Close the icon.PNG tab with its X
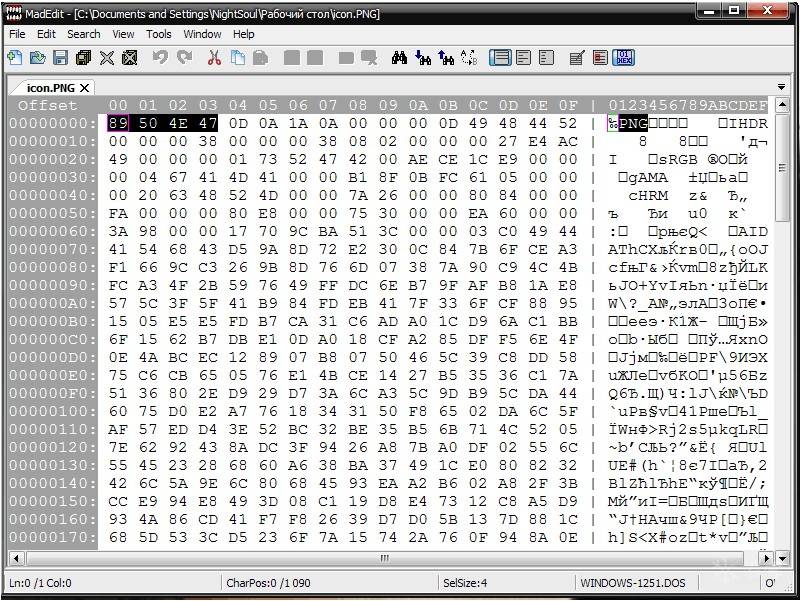This screenshot has height=601, width=801. (84, 88)
